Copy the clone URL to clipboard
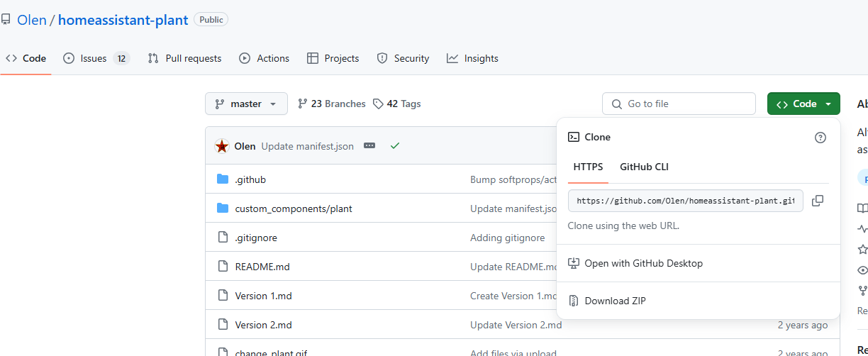 817,201
